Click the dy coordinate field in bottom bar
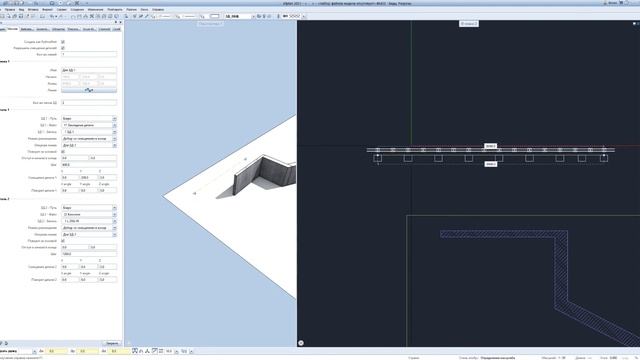Screen dimensions: 640x360 tap(88, 351)
